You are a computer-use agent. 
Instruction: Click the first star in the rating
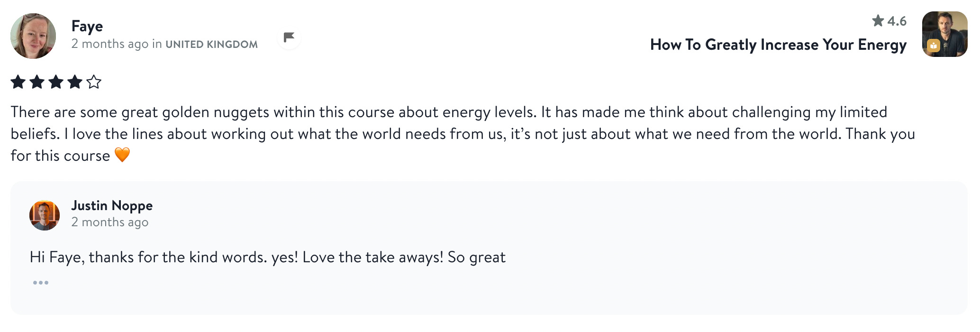[x=18, y=82]
